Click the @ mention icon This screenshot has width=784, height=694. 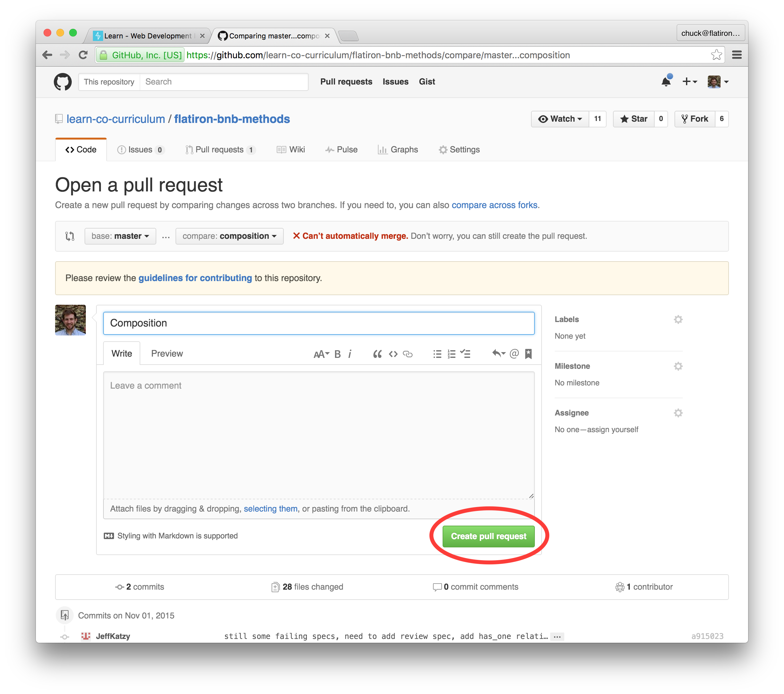(x=514, y=353)
